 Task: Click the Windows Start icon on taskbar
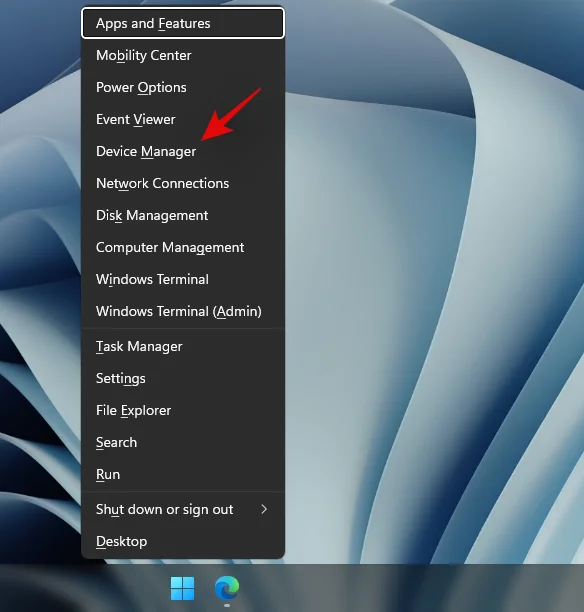(x=182, y=588)
